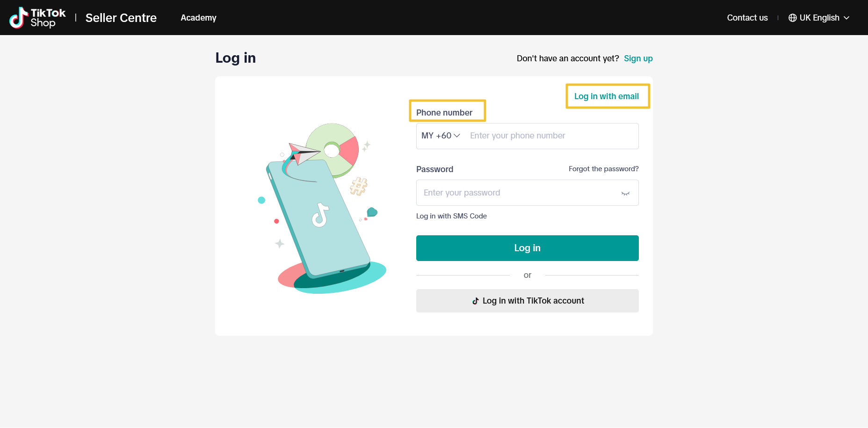Click the TikTok note icon in the account button
This screenshot has width=868, height=428.
click(x=476, y=301)
